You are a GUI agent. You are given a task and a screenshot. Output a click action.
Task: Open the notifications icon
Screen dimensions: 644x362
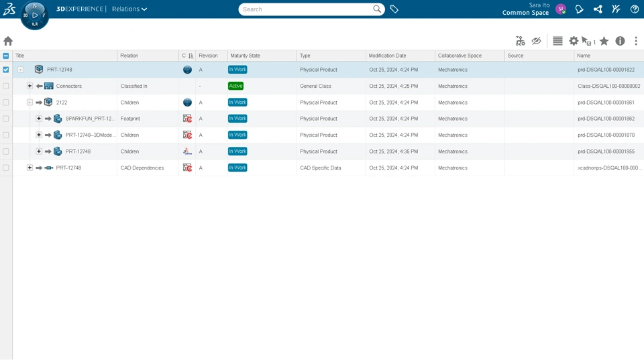[579, 9]
